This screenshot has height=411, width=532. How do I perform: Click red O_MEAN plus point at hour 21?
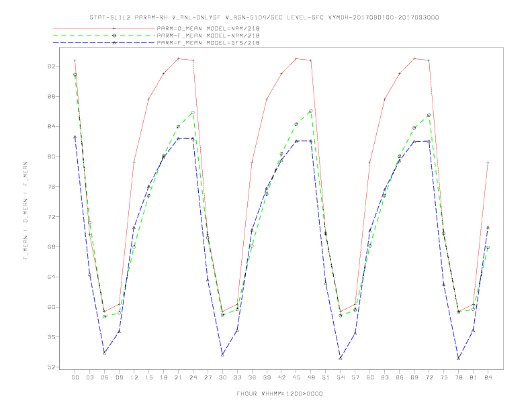point(178,58)
